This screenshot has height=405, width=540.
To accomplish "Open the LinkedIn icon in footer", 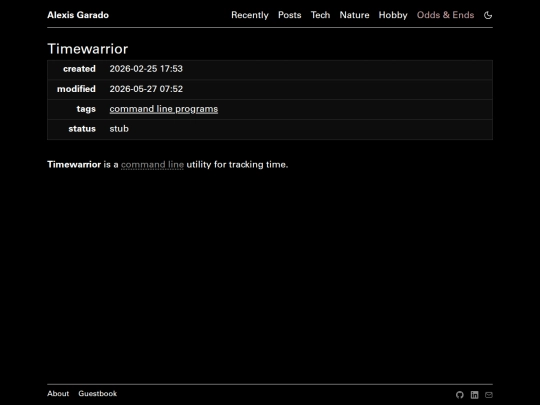I will point(475,395).
